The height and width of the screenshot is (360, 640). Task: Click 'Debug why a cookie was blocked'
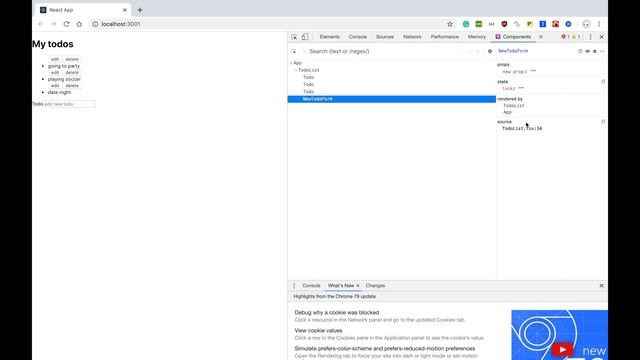click(337, 313)
